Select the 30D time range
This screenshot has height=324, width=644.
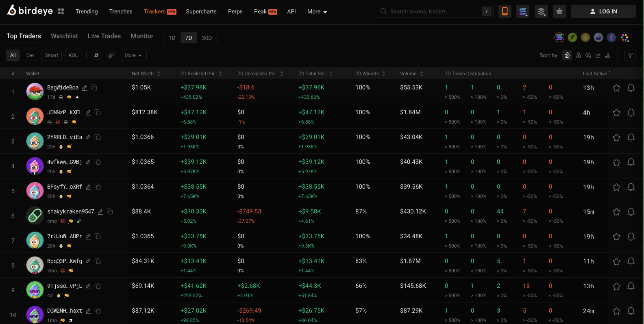point(207,37)
